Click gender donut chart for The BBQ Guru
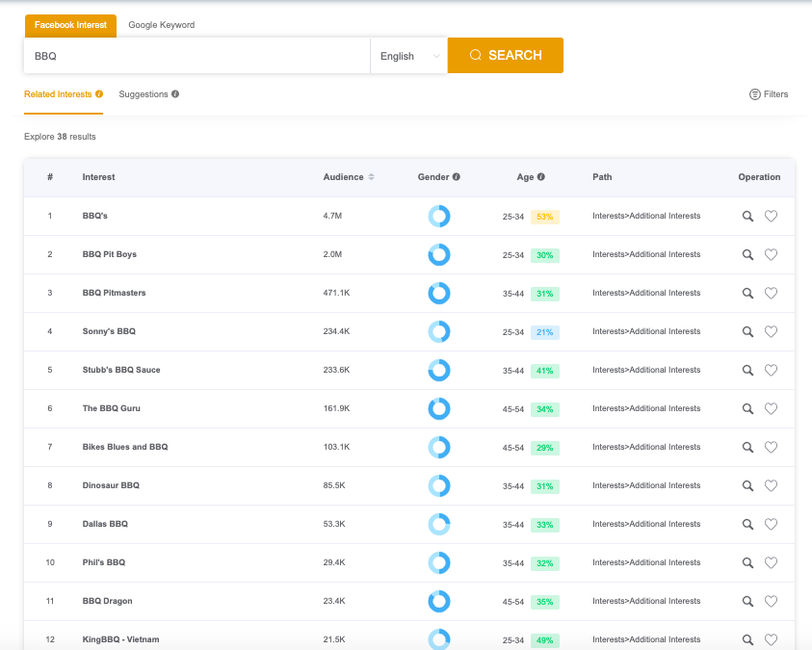Viewport: 812px width, 650px height. (439, 409)
